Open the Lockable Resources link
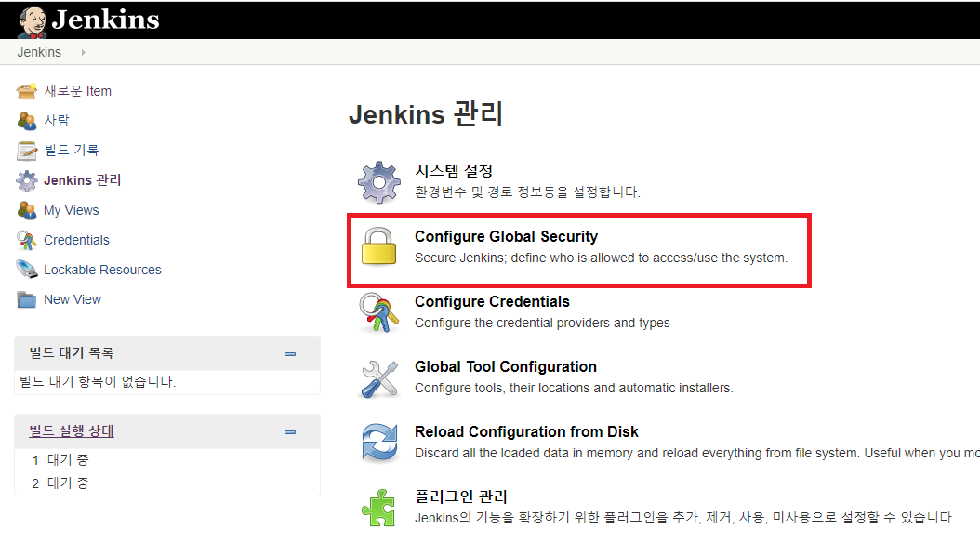 tap(102, 270)
